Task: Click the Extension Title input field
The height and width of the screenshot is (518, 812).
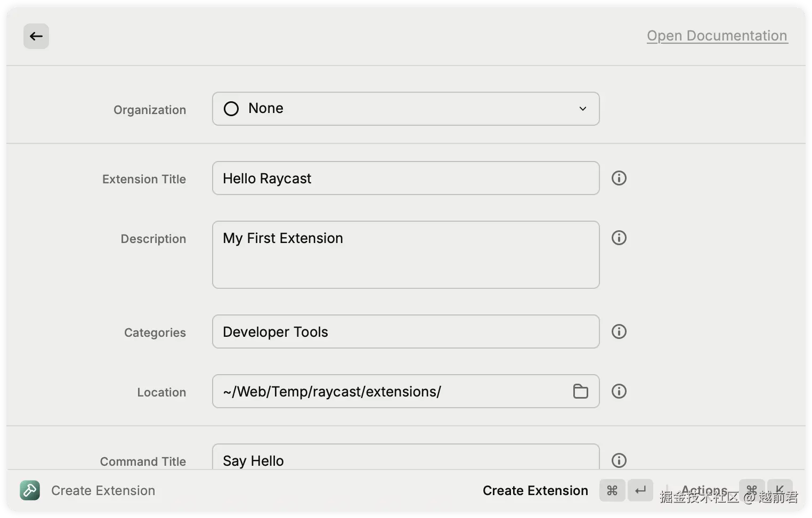Action: 405,179
